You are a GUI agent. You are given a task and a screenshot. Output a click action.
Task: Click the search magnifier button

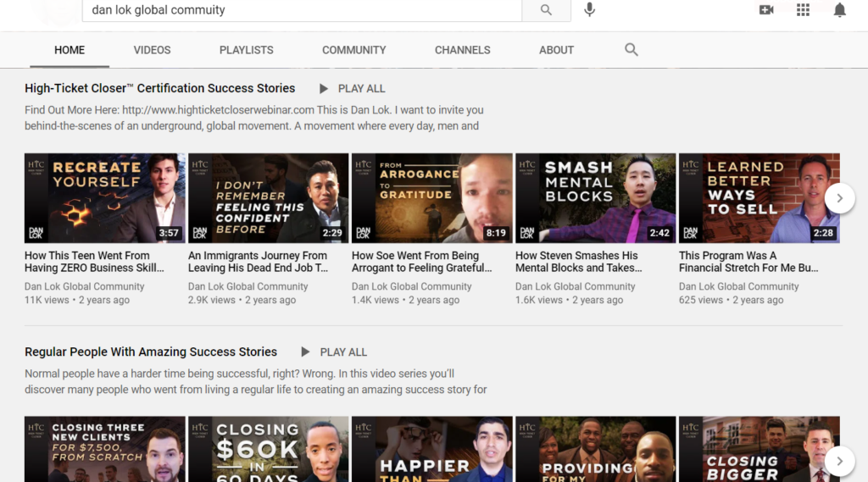coord(546,10)
